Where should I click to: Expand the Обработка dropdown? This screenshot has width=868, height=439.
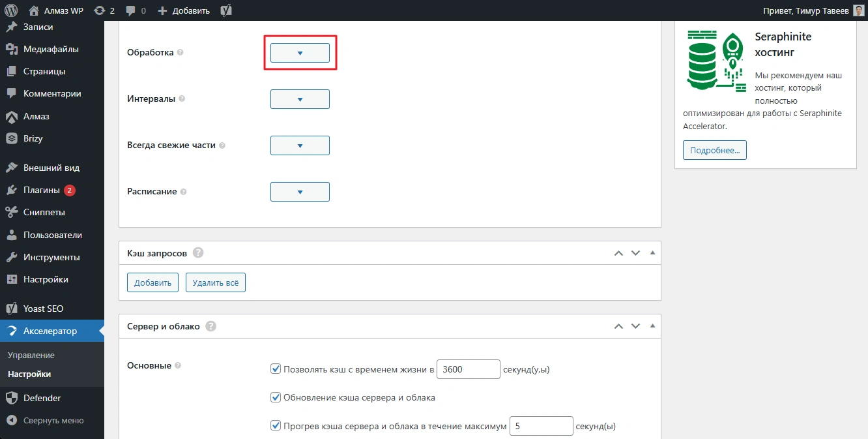click(x=300, y=53)
